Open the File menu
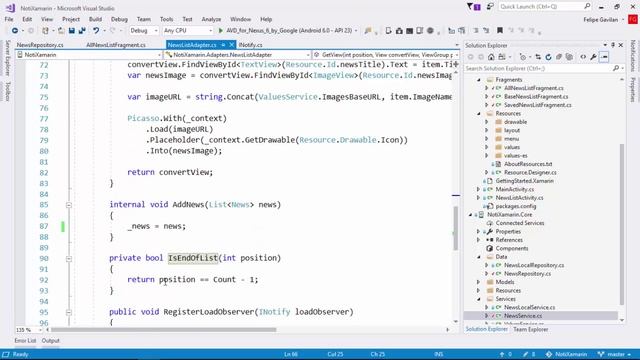Image resolution: width=640 pixels, height=360 pixels. tap(9, 19)
